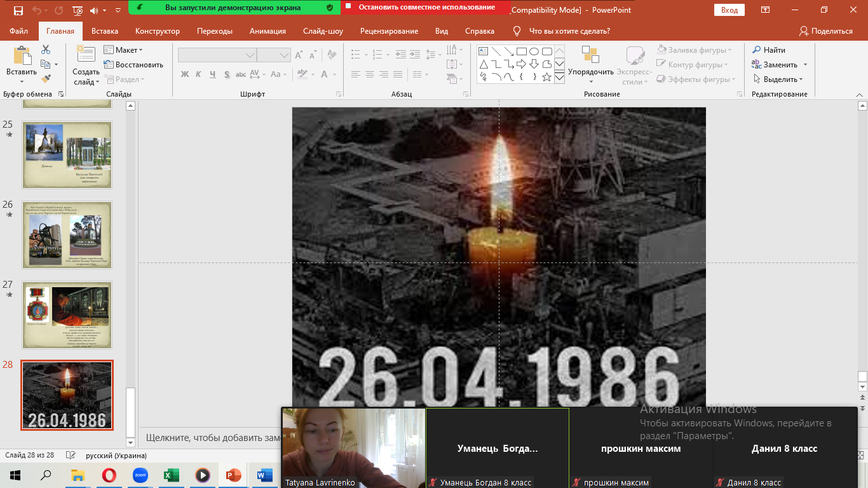Select the text box shape in shapes gallery
Image resolution: width=868 pixels, height=488 pixels.
click(x=483, y=51)
